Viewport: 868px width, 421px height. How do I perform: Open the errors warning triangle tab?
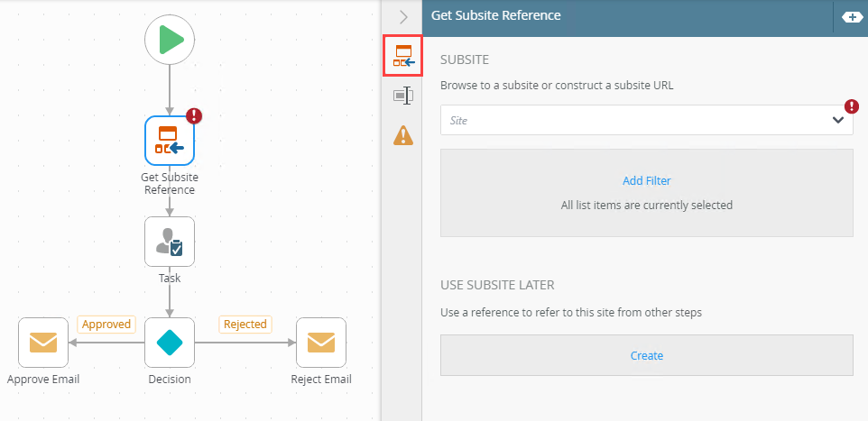point(402,135)
